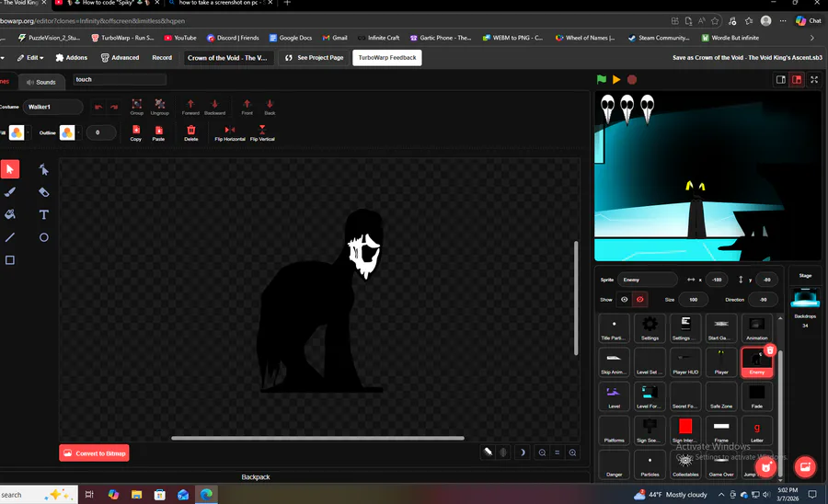
Task: Zoom in on the paint canvas
Action: tap(572, 452)
